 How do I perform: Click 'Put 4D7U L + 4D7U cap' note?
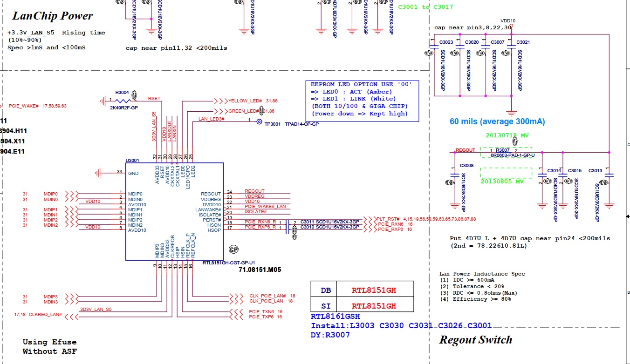tap(530, 238)
